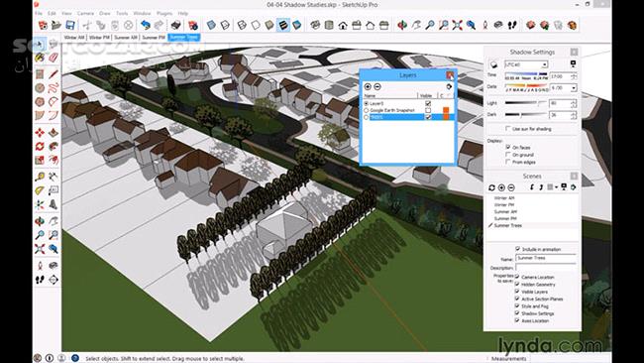Open the File menu
The image size is (644, 363).
39,13
